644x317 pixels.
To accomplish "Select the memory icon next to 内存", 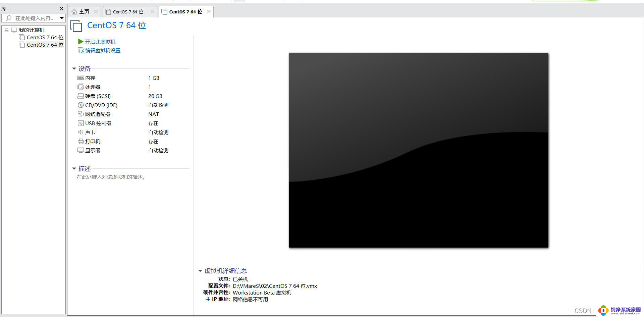I will 80,78.
